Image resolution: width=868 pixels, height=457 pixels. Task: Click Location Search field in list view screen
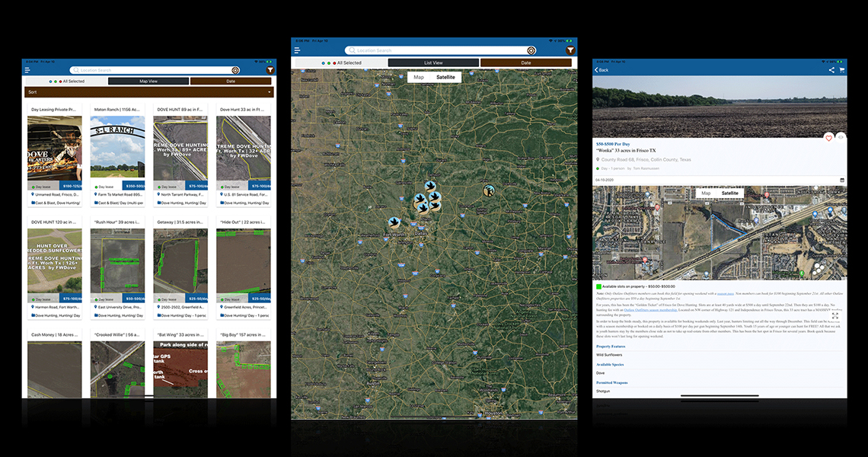click(x=155, y=70)
